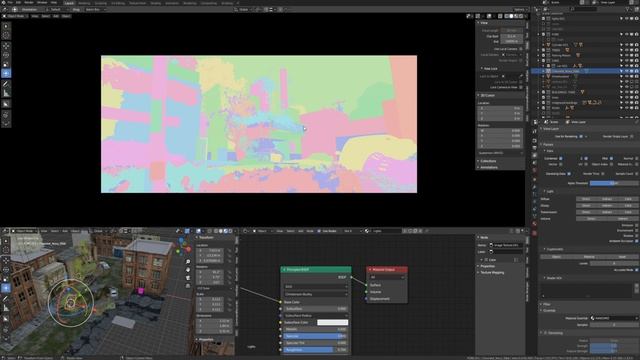Click the Cryptomatte Object button
The width and height of the screenshot is (640, 360).
(556, 257)
